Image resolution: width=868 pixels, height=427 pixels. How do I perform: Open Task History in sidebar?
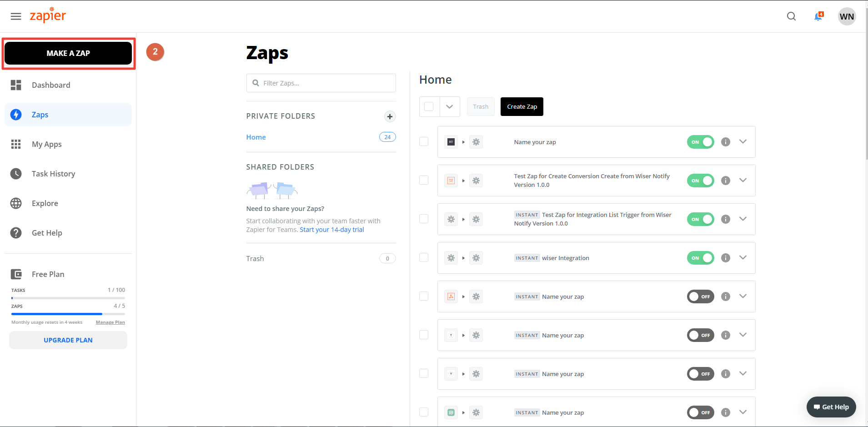[x=68, y=174]
